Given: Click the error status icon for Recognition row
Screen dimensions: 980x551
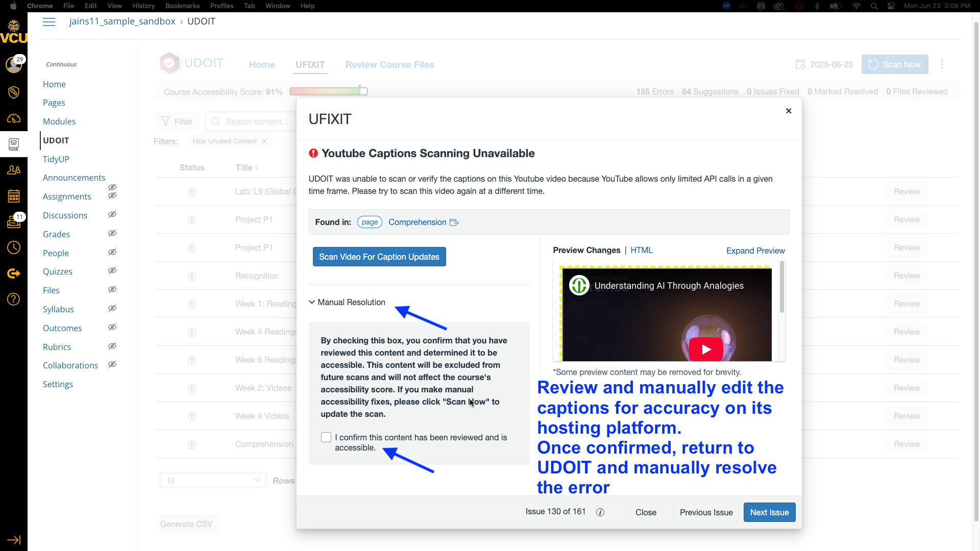Looking at the screenshot, I should [x=192, y=277].
